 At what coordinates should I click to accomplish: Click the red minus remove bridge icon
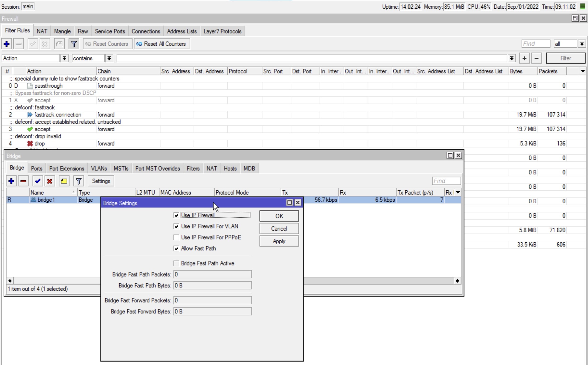coord(23,181)
